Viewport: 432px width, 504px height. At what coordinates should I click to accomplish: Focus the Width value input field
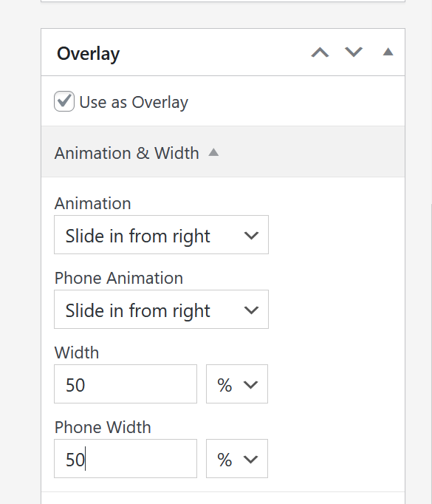tap(126, 384)
